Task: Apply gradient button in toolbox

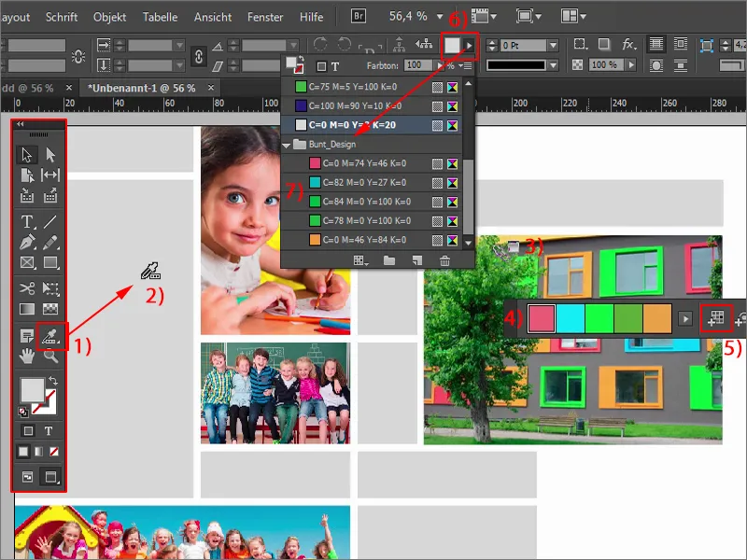Action: pos(38,452)
